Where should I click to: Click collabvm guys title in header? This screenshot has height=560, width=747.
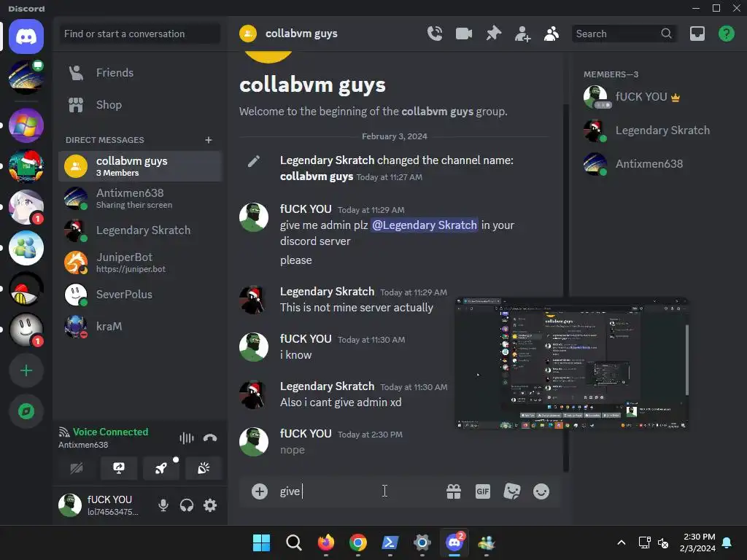coord(301,34)
